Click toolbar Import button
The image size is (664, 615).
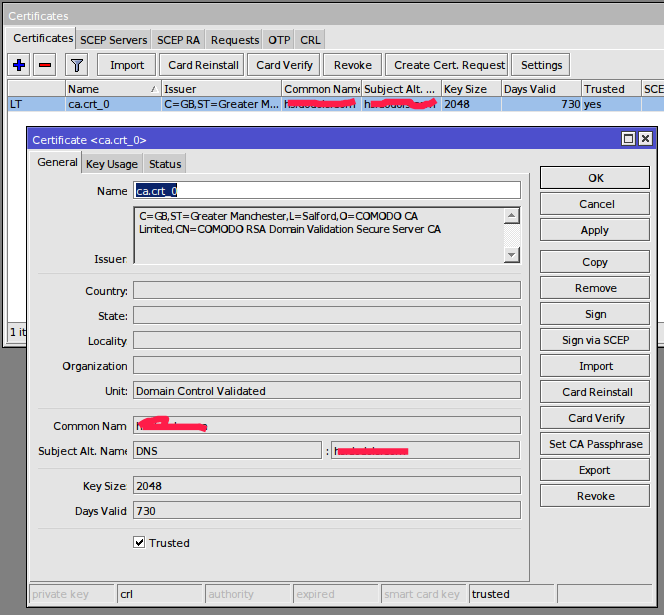[127, 65]
